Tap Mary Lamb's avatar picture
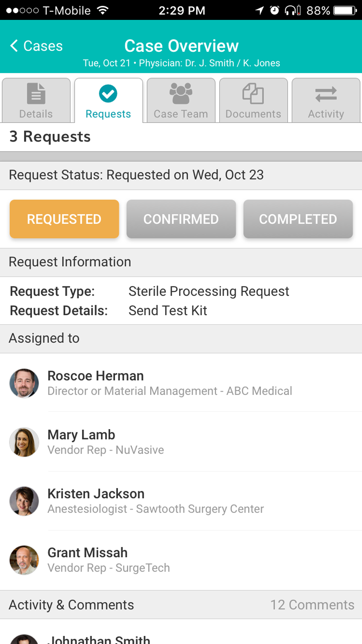 click(24, 442)
